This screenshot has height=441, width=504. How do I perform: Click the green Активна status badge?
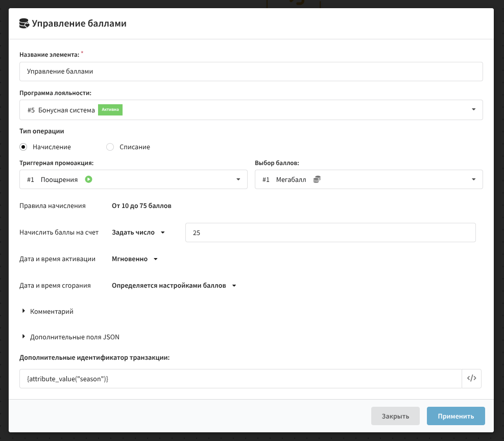click(110, 110)
